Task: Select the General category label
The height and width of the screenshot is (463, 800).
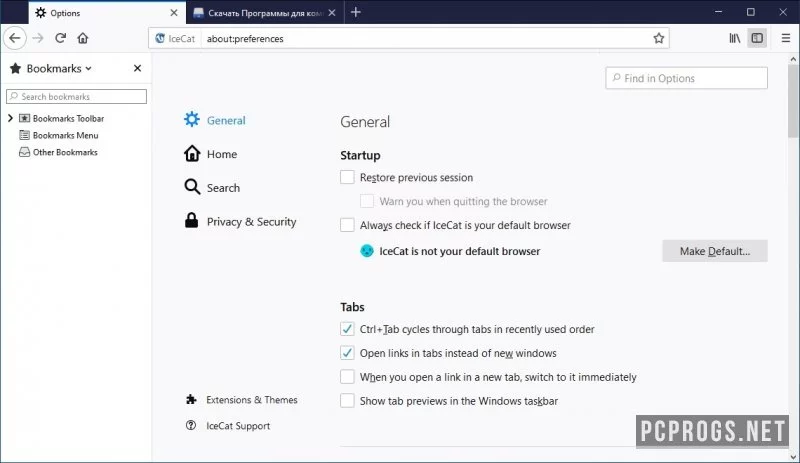Action: (x=226, y=120)
